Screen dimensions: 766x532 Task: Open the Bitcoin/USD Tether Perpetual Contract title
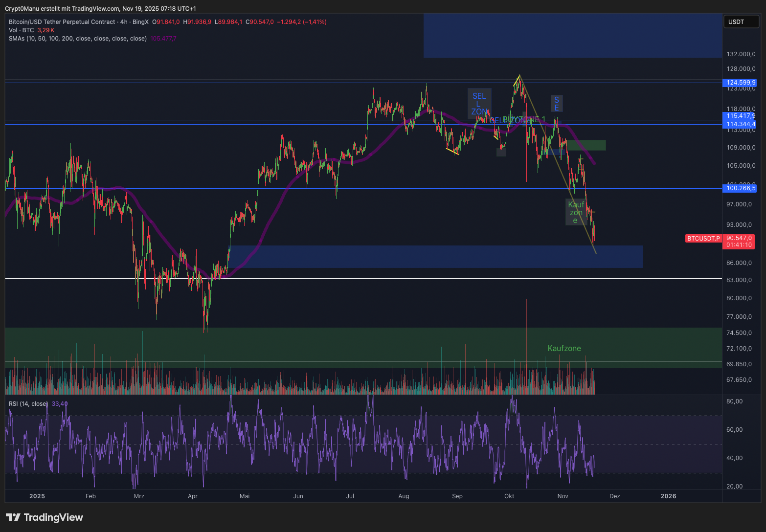pyautogui.click(x=62, y=22)
